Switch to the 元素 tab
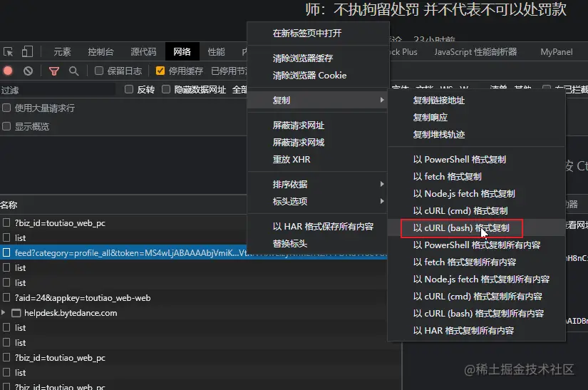588x390 pixels. 62,52
